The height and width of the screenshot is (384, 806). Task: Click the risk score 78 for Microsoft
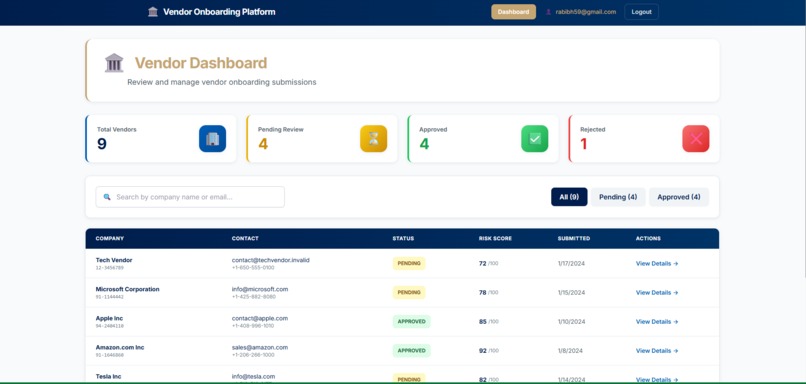click(x=483, y=292)
